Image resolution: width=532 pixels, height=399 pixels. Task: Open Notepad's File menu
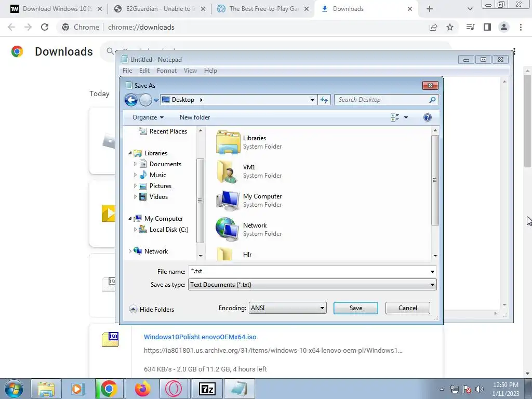[x=127, y=71]
